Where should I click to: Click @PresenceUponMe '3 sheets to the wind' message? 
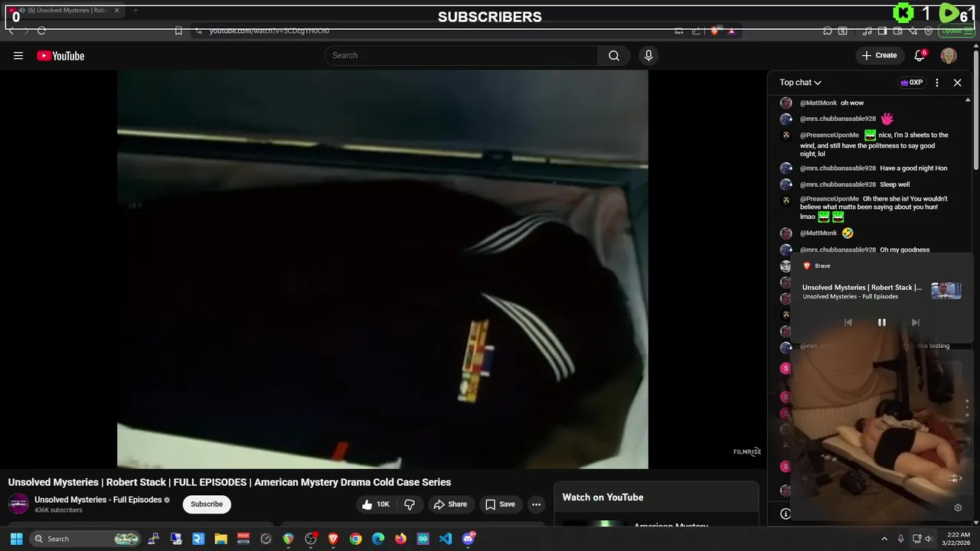click(874, 144)
